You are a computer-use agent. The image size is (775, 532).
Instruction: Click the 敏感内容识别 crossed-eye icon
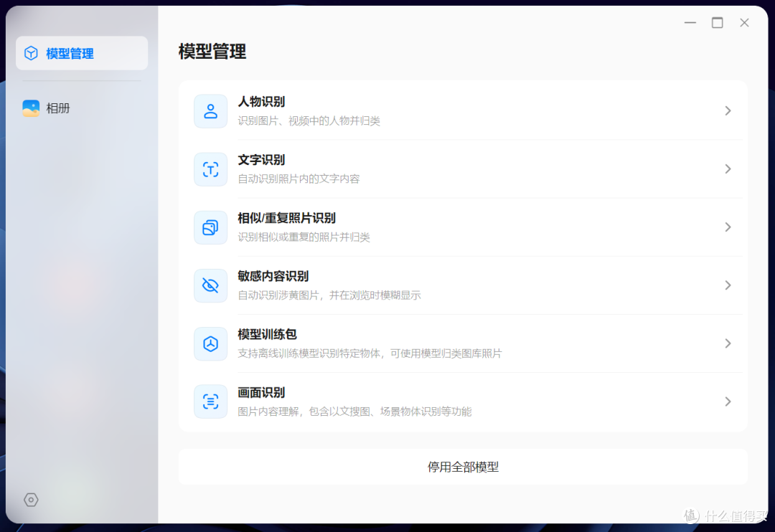[x=210, y=285]
